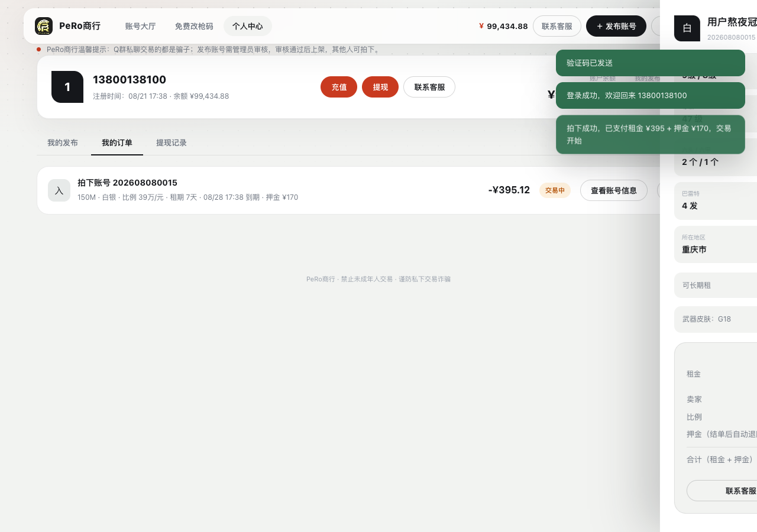Open 账号大厅 in the top nav

tap(140, 26)
